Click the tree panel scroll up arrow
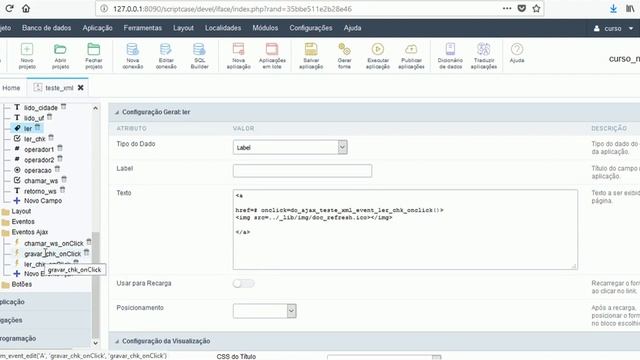The height and width of the screenshot is (360, 640). (96, 108)
